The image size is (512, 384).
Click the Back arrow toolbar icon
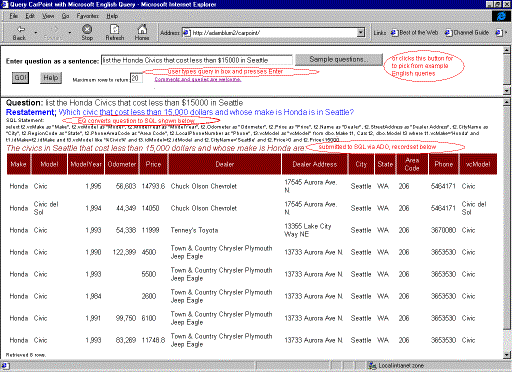pyautogui.click(x=21, y=29)
